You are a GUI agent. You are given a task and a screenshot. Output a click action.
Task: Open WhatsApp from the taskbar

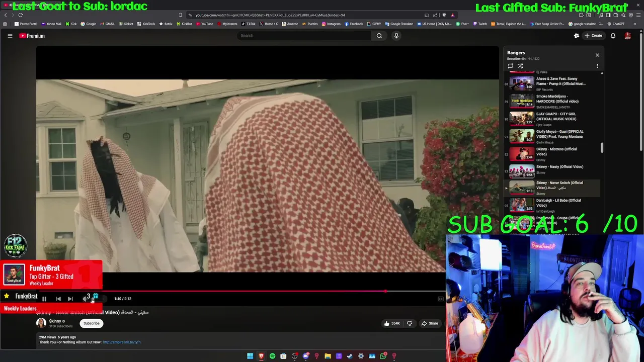(x=383, y=356)
